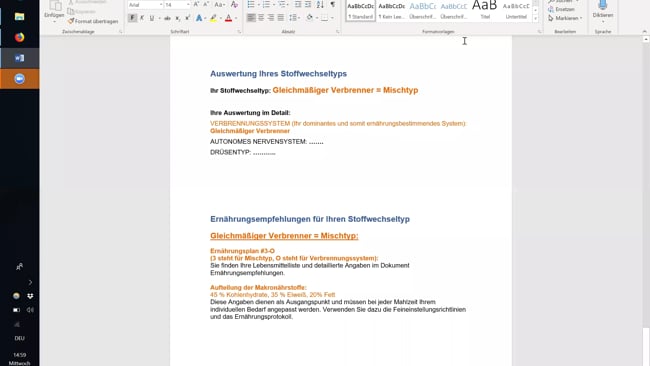This screenshot has width=650, height=366.
Task: Toggle subscript formatting
Action: coord(177,18)
